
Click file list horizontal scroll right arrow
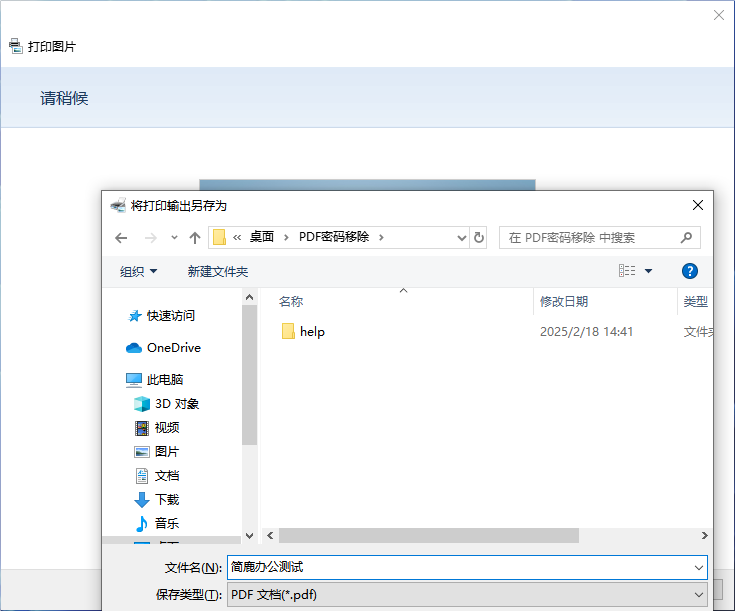click(x=704, y=536)
